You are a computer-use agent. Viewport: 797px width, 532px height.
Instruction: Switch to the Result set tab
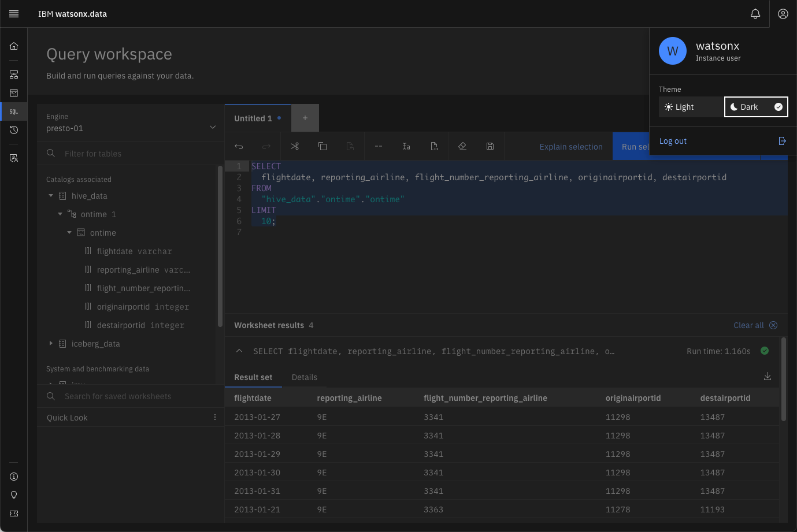(253, 377)
